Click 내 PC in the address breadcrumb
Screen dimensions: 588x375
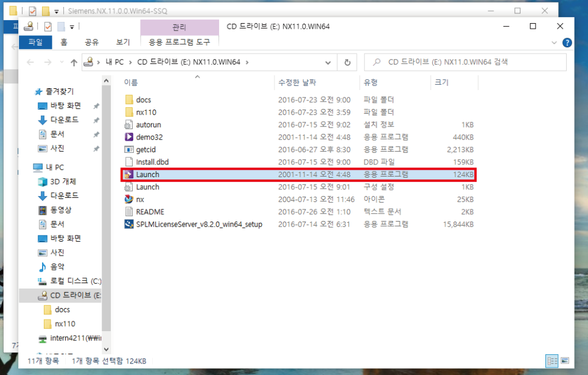point(114,62)
